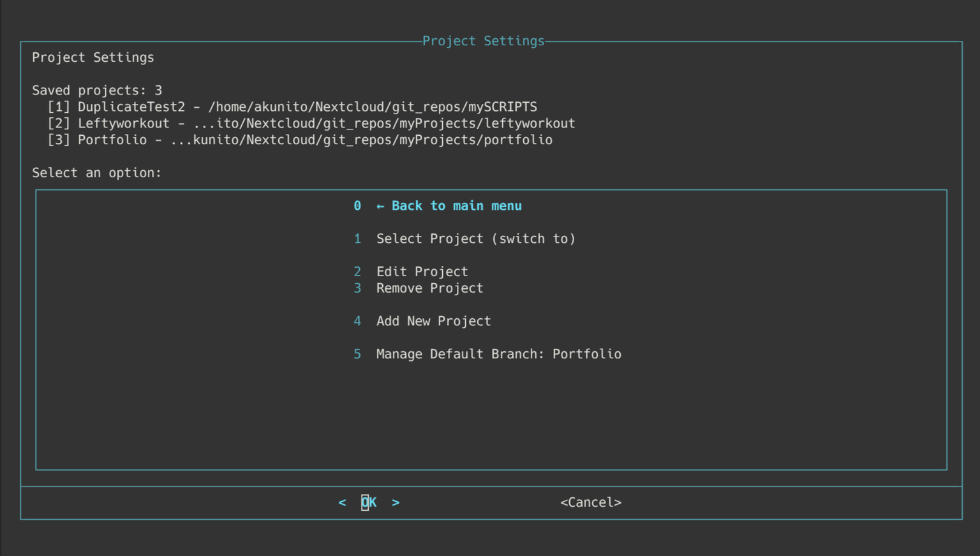Choose Add New Project
Screen dimensions: 980x556
pyautogui.click(x=433, y=321)
